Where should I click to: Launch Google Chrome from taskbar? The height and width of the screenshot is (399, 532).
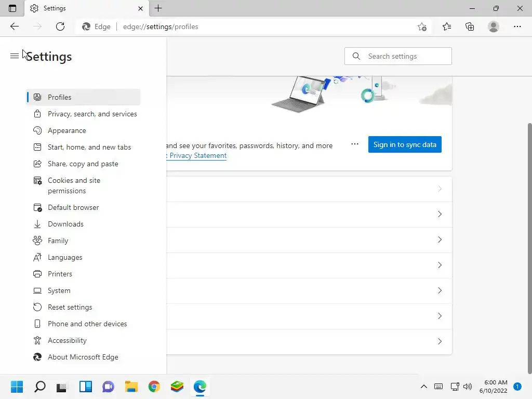[x=154, y=387]
